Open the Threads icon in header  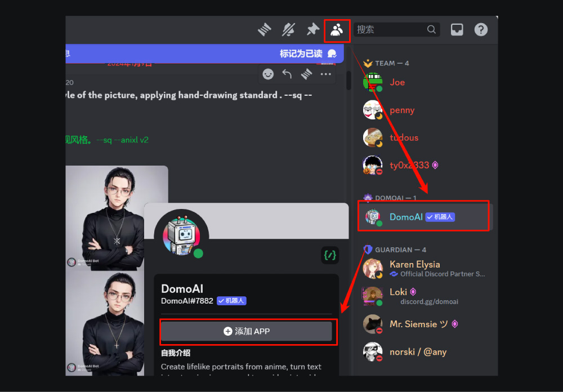point(265,30)
